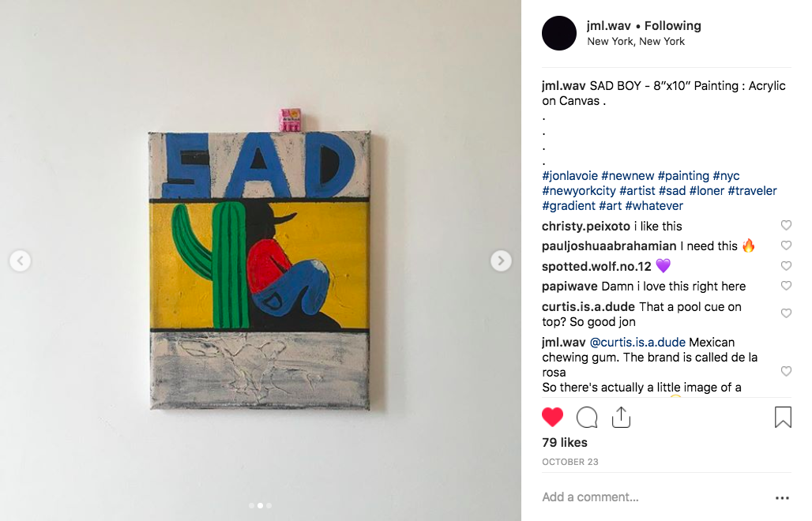The width and height of the screenshot is (812, 521).
Task: Open more options three-dot menu
Action: tap(782, 498)
